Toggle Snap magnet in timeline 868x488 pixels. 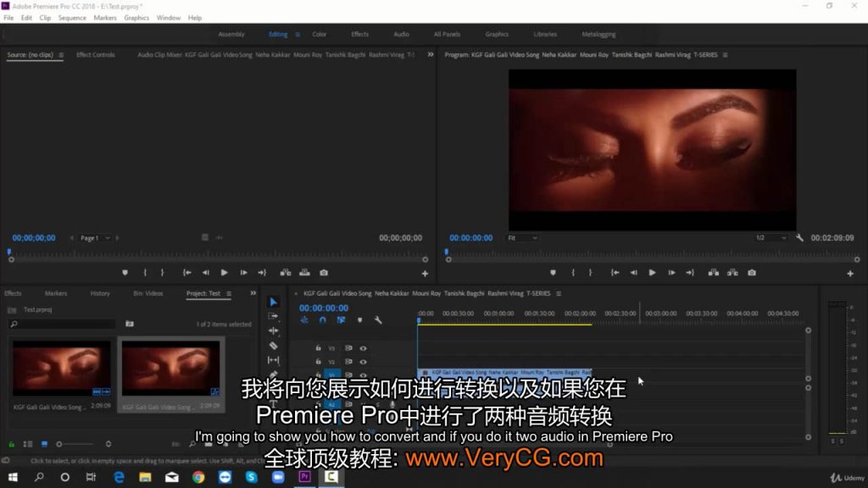coord(323,319)
